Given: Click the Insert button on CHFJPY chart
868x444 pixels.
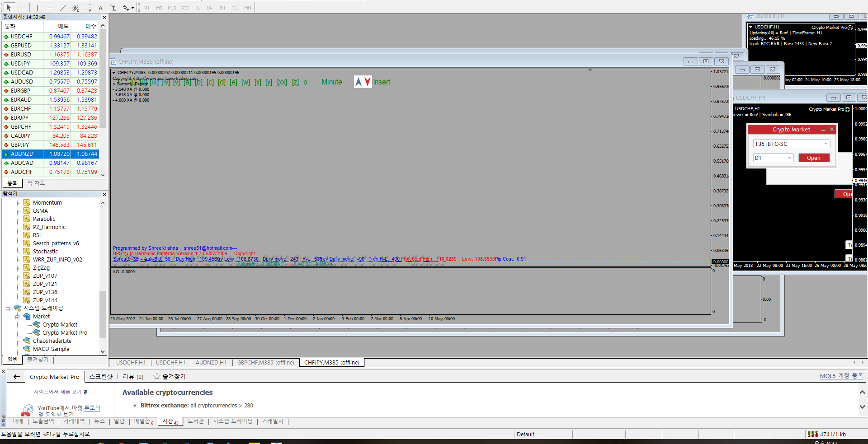Looking at the screenshot, I should 382,82.
